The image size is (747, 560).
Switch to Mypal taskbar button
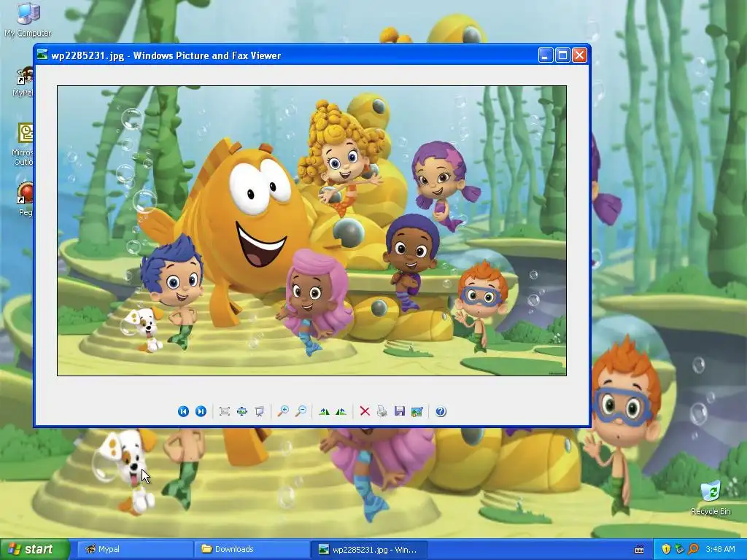click(x=135, y=550)
